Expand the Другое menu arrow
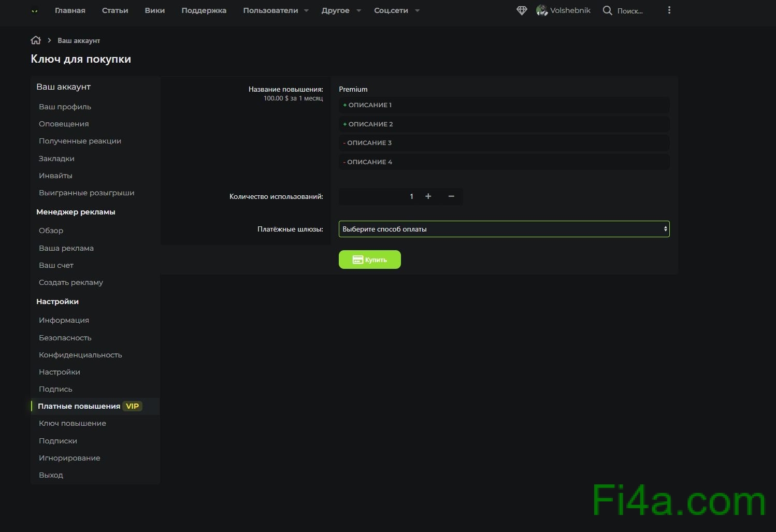776x532 pixels. 358,10
